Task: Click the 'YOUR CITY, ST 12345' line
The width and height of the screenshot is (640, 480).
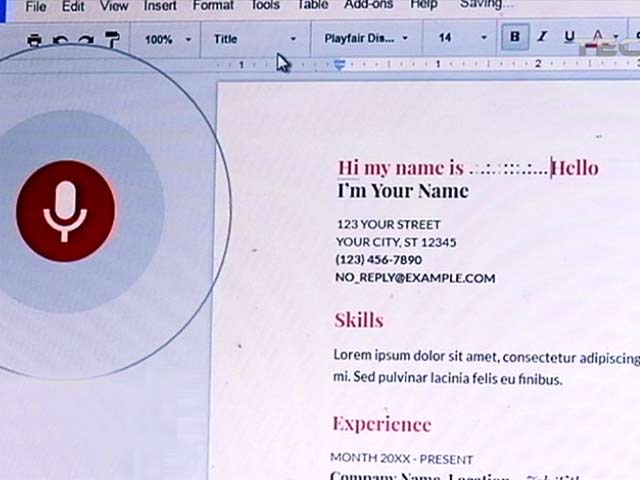Action: coord(396,242)
